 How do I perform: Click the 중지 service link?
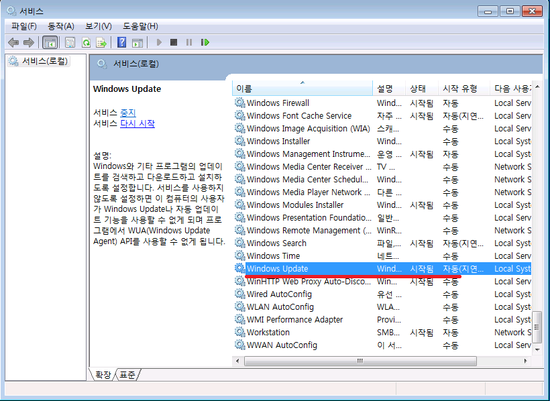click(128, 113)
